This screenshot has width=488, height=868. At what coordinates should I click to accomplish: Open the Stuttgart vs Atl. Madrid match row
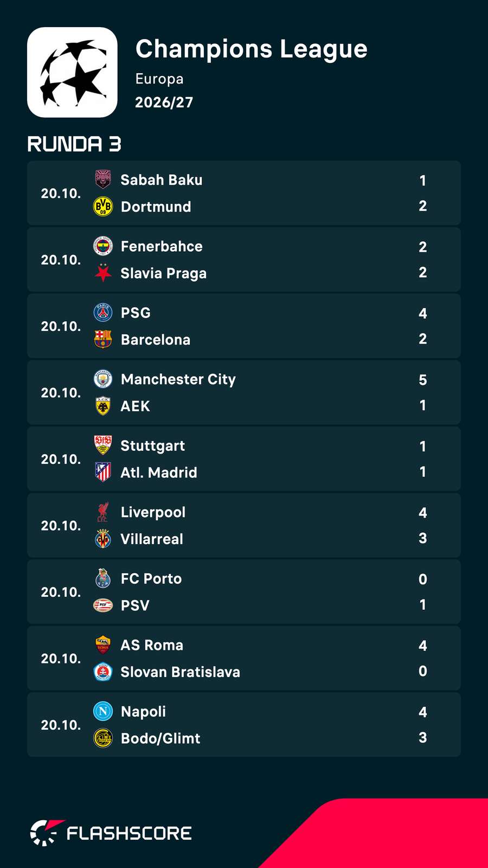click(244, 459)
